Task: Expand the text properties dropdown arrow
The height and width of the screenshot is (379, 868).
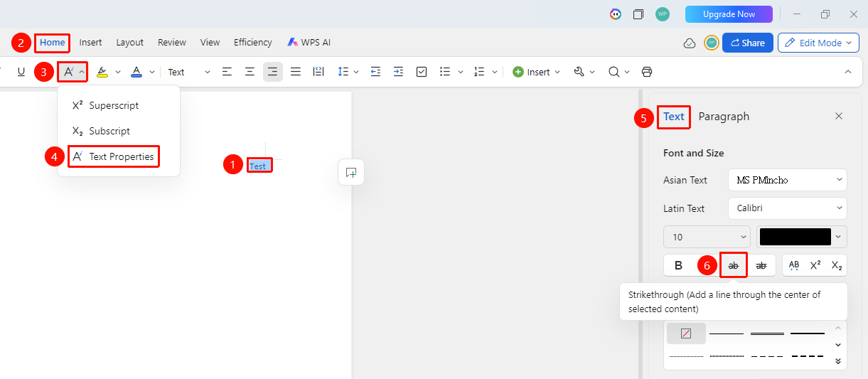Action: pyautogui.click(x=82, y=72)
